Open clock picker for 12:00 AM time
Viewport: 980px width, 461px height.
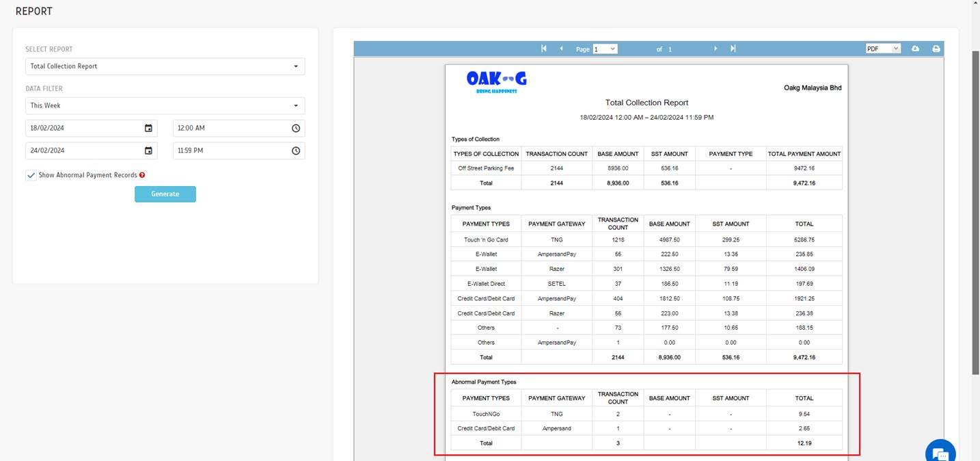(x=296, y=128)
